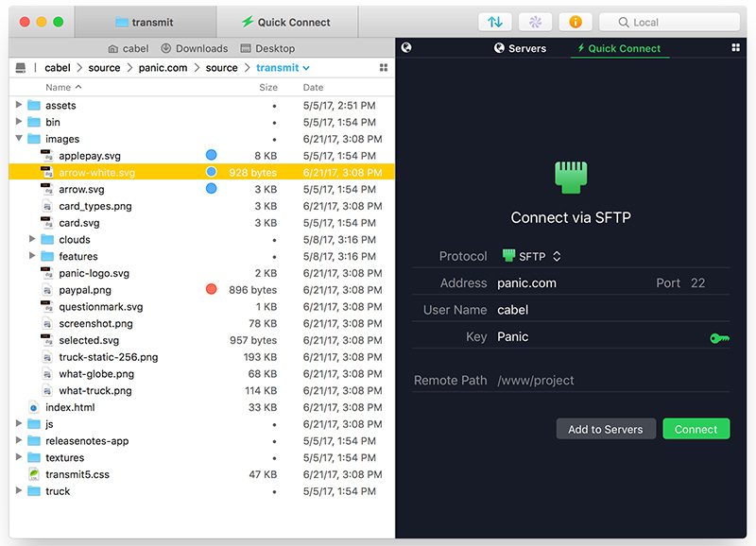Select the card_types.png file icon
Image resolution: width=756 pixels, height=546 pixels.
coord(46,206)
